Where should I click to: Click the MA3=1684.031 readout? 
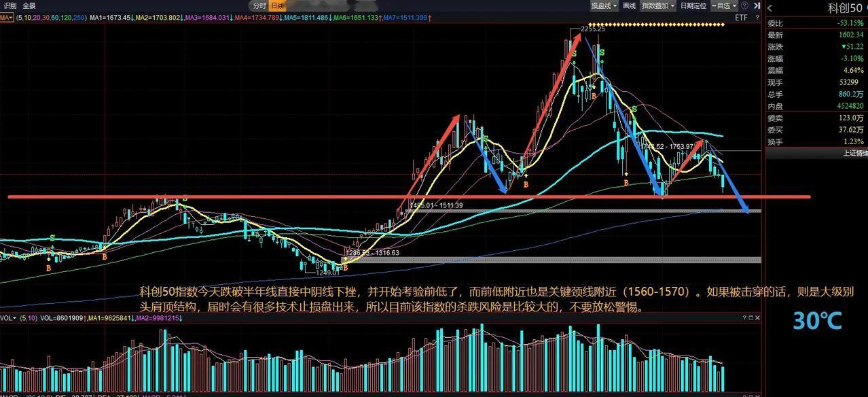point(207,17)
